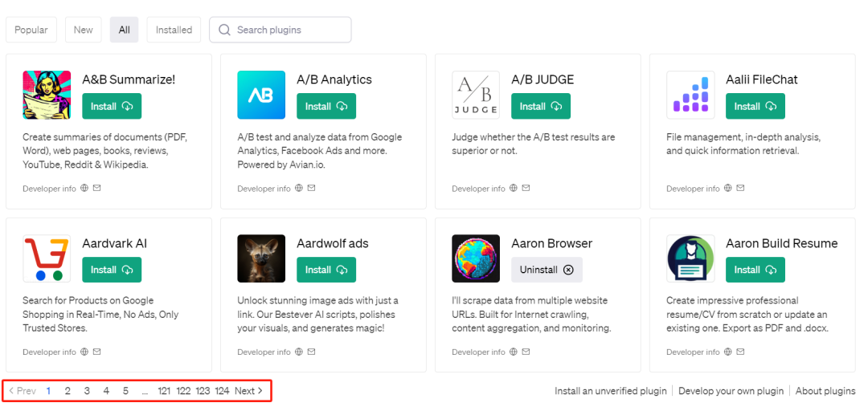
Task: Click the Aaron Browser globe logo
Action: click(x=476, y=258)
